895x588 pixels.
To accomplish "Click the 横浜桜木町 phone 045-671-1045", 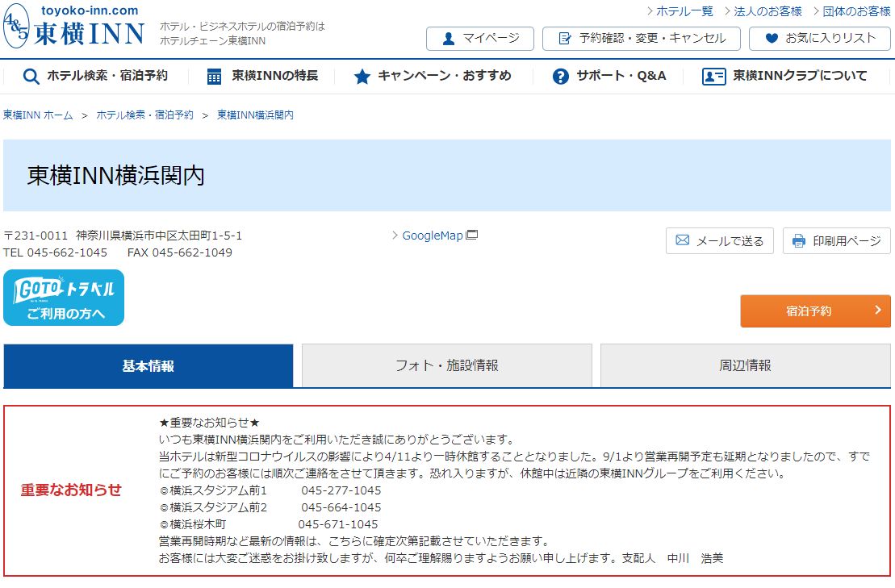I will pos(338,525).
